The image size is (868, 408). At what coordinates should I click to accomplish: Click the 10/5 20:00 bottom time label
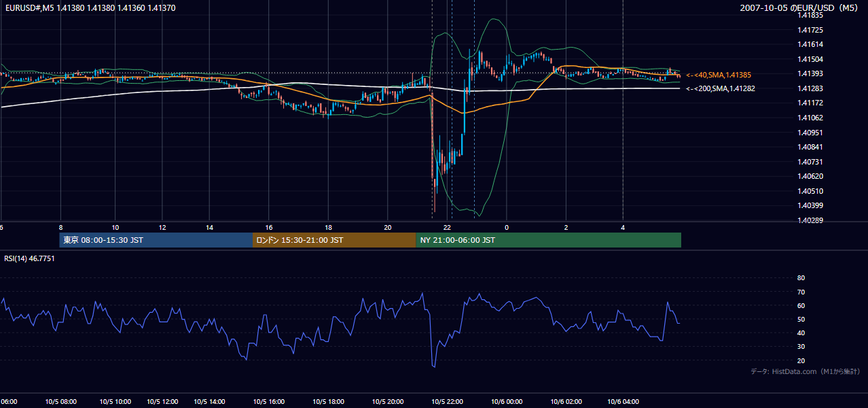click(388, 401)
